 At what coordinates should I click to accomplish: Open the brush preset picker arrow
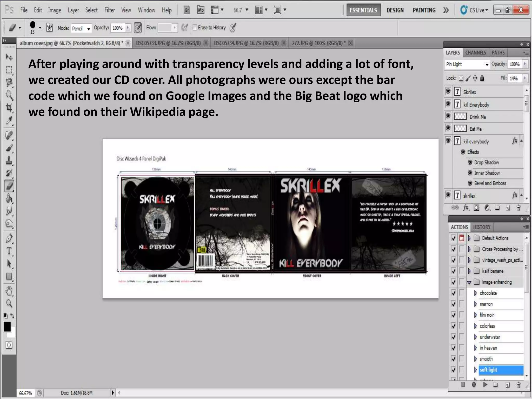click(40, 28)
